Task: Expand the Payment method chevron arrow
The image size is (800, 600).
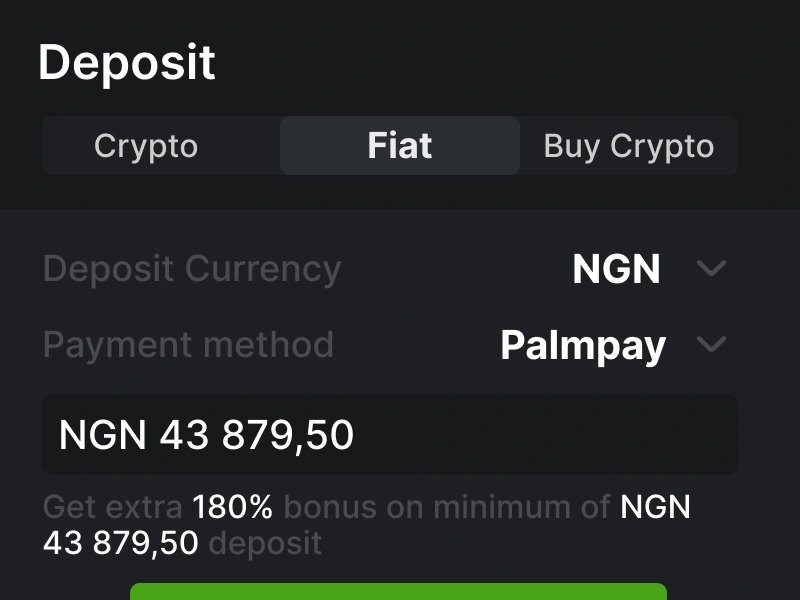Action: (711, 345)
